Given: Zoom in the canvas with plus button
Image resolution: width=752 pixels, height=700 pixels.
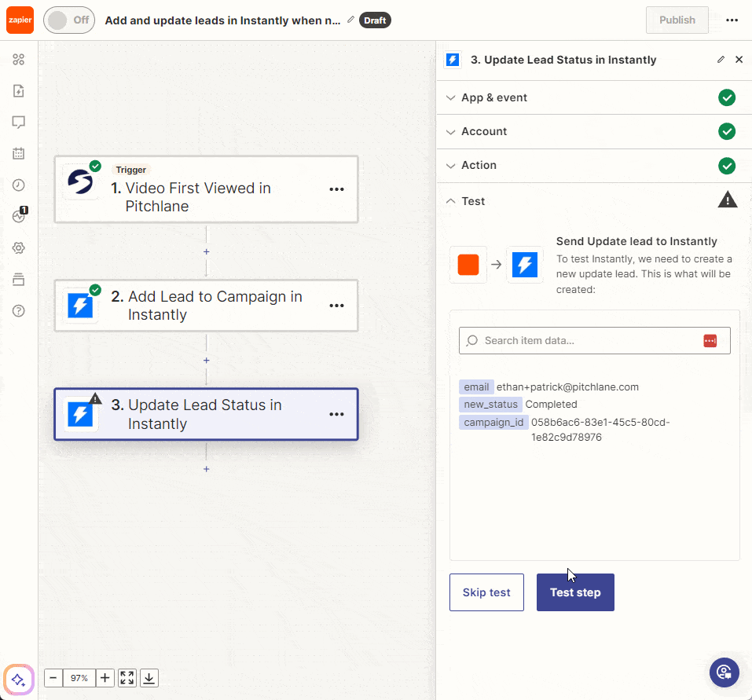Looking at the screenshot, I should click(105, 678).
